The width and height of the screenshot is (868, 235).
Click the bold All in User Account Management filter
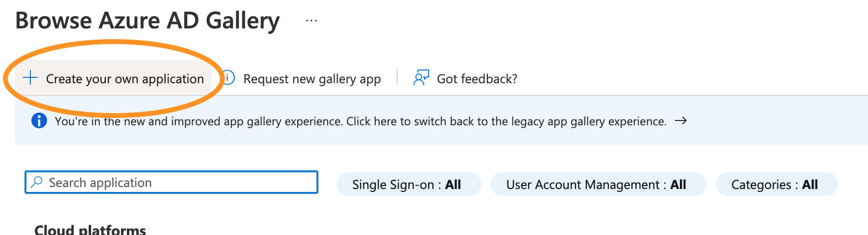pos(678,185)
